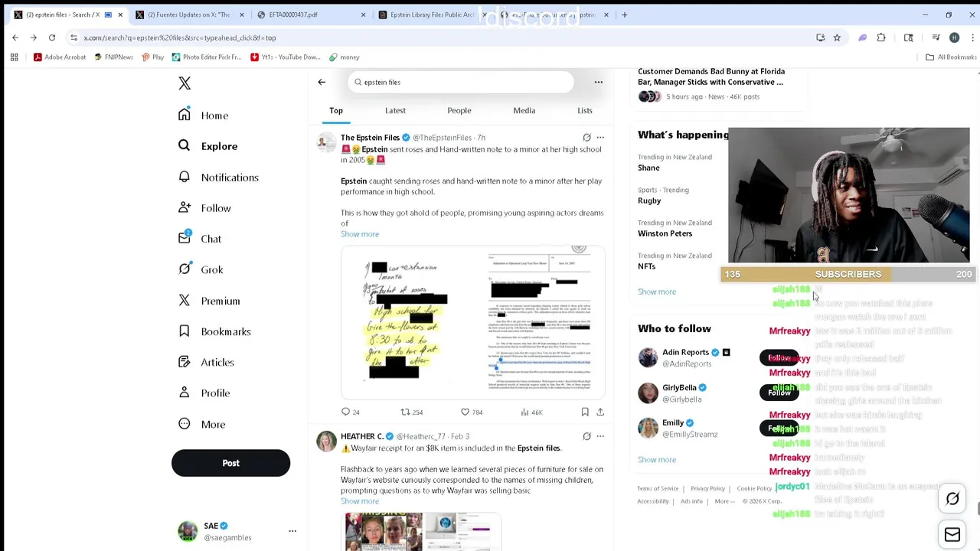Open search settings ellipsis menu
This screenshot has width=980, height=551.
tap(599, 82)
